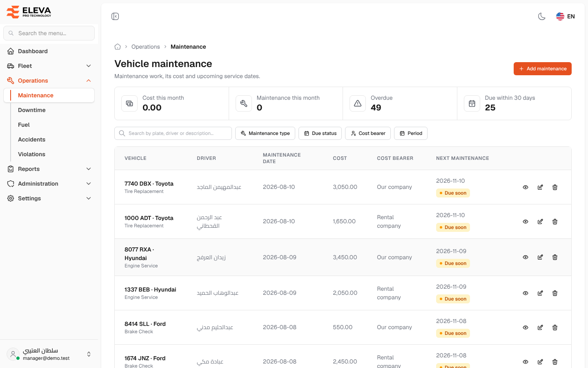This screenshot has width=588, height=368.
Task: Delete the 1337 BEB Hyundai record
Action: (555, 293)
